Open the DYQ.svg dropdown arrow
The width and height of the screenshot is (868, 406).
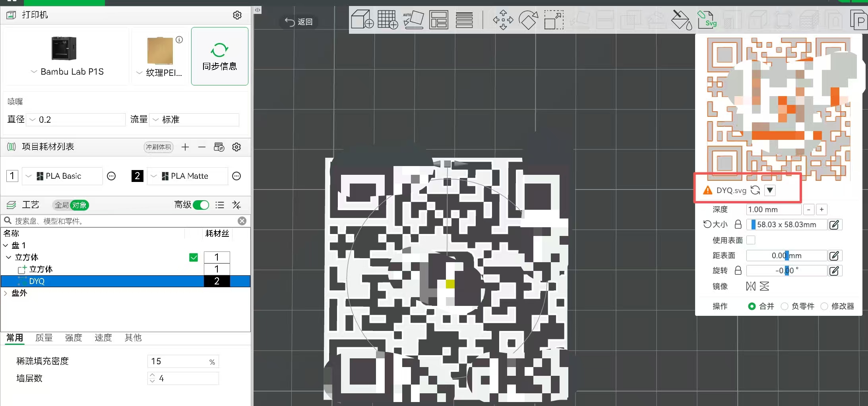tap(770, 190)
